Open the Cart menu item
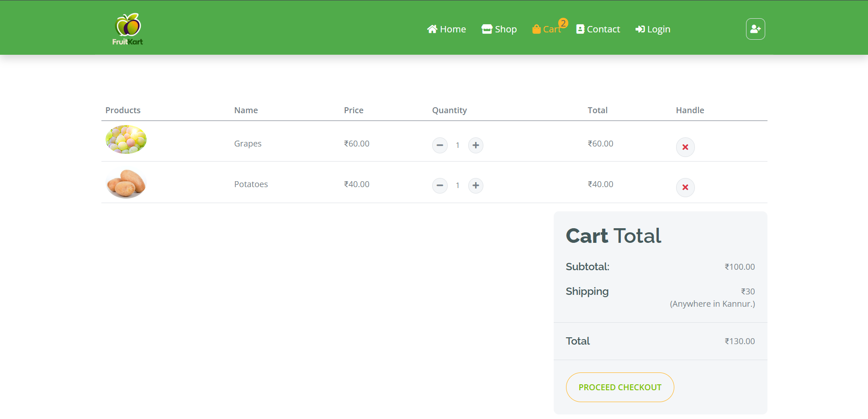 coord(547,29)
